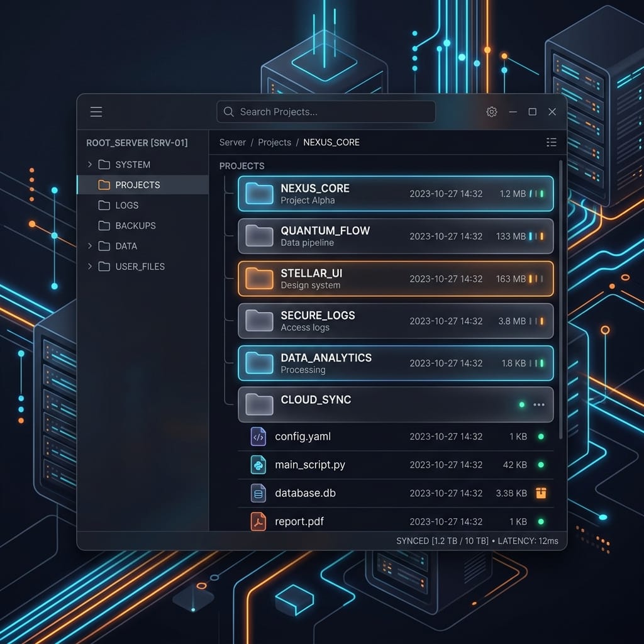
Task: Click the SECURE_LOGS folder icon
Action: pos(259,321)
